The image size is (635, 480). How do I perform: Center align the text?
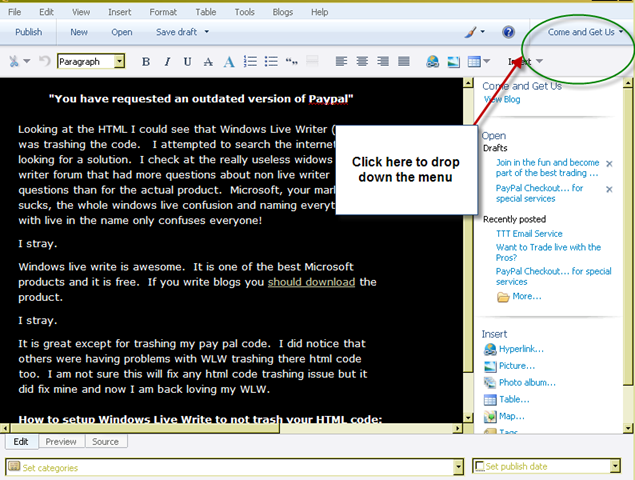tap(362, 62)
